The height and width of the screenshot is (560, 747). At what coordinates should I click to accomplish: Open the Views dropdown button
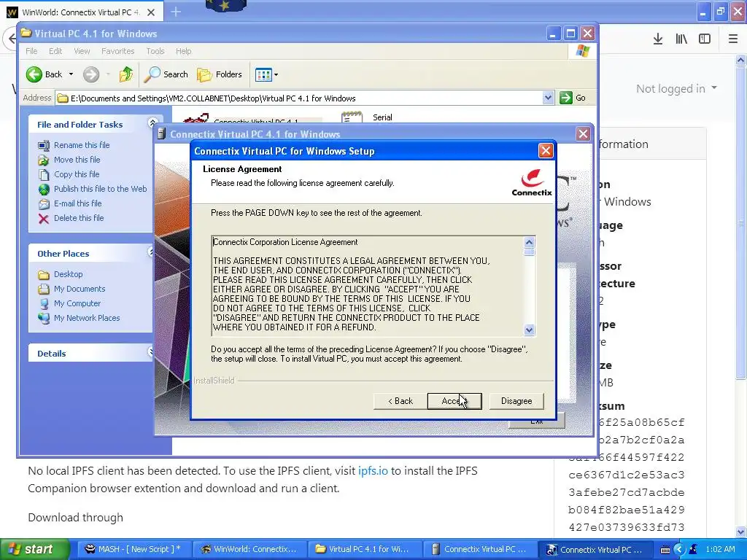[267, 74]
